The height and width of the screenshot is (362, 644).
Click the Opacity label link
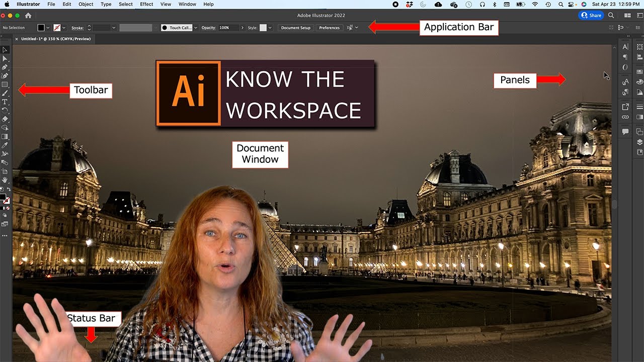point(208,28)
